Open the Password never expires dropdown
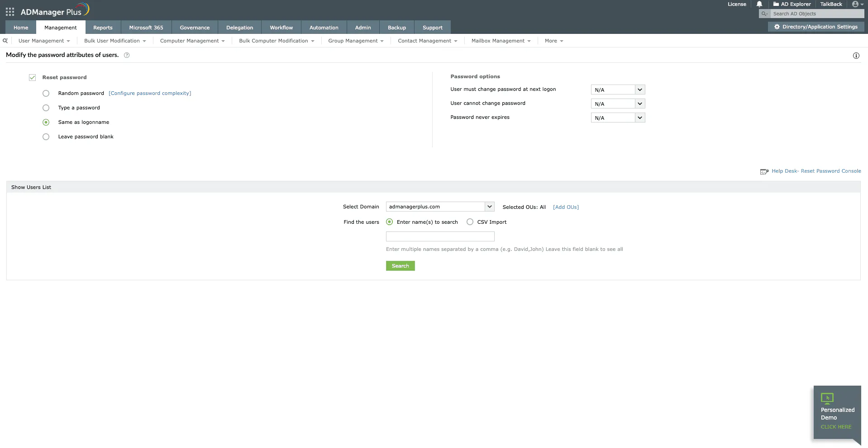868x448 pixels. point(639,118)
